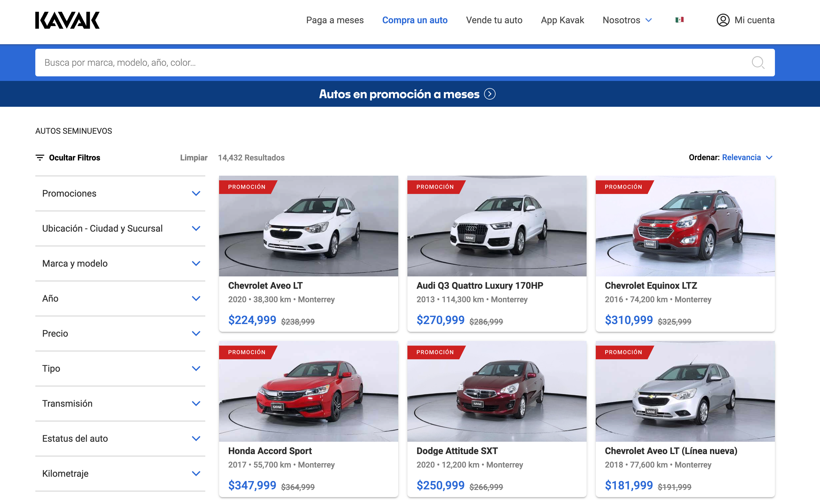Click the search magnifier icon
Viewport: 820px width, 504px height.
point(757,62)
